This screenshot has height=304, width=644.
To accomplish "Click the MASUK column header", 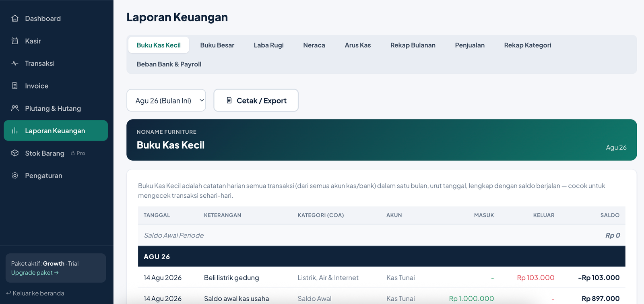I will click(484, 215).
